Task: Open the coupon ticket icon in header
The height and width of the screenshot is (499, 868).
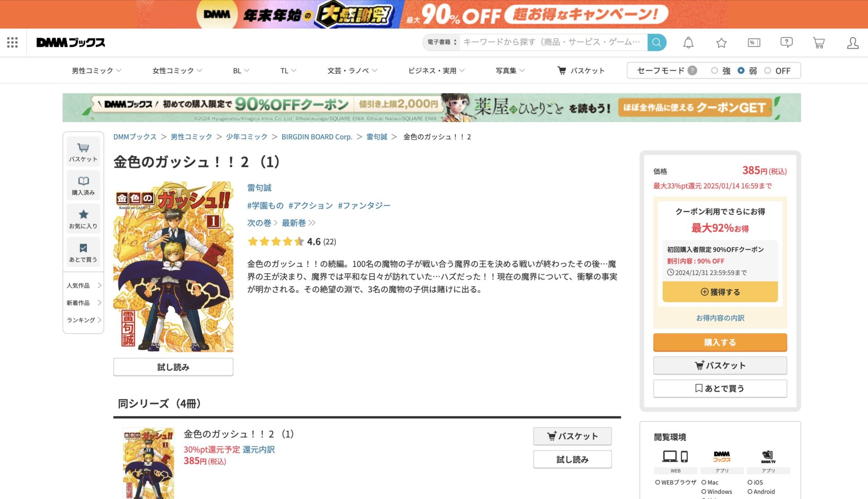Action: [x=754, y=43]
